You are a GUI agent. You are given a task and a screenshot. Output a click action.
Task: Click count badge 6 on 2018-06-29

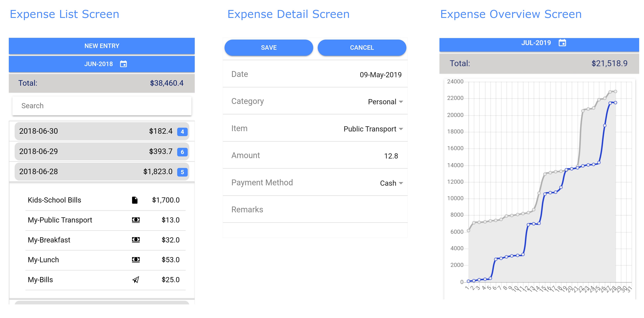182,152
